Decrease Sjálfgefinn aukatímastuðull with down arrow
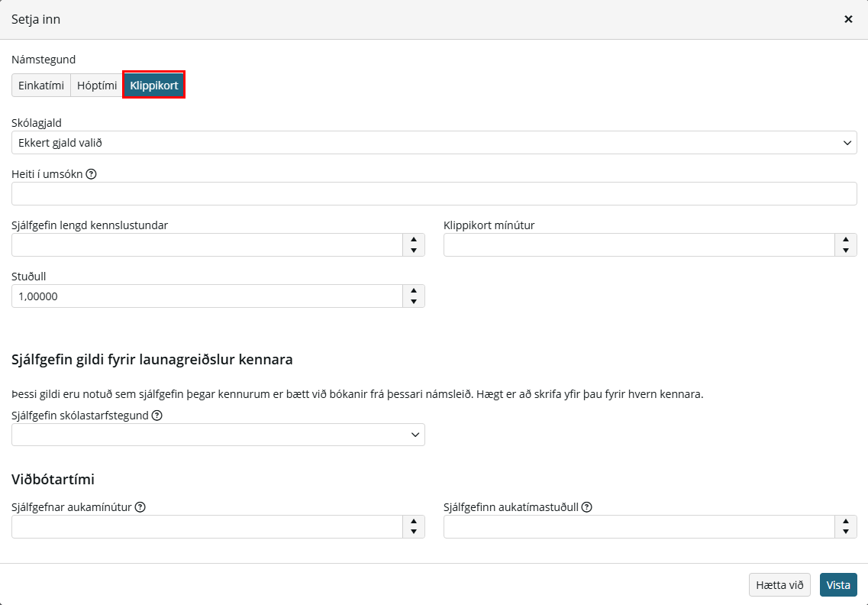868x605 pixels. (845, 532)
